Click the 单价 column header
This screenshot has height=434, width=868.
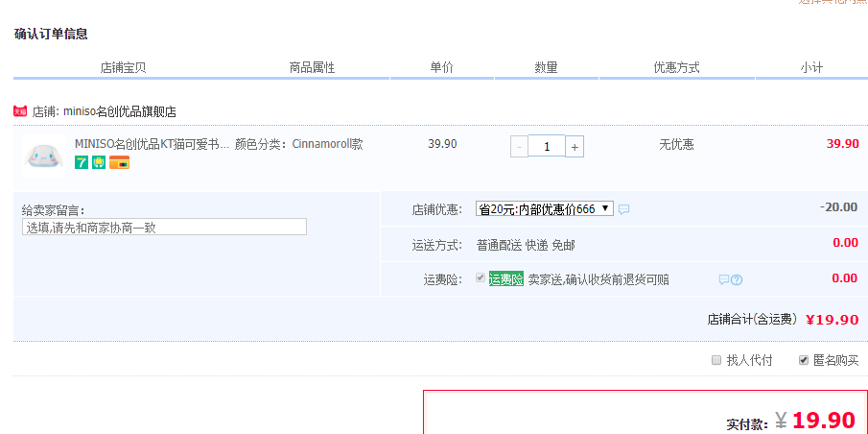tap(442, 68)
